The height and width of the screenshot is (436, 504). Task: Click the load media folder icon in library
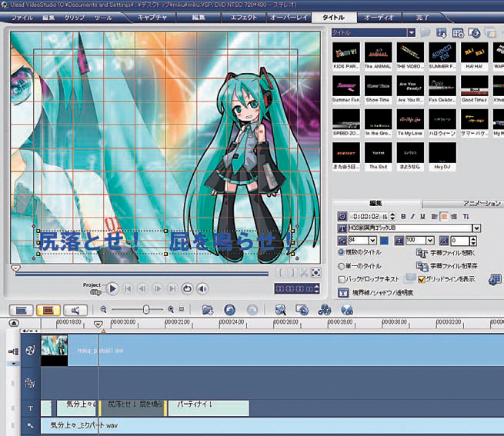[x=425, y=32]
